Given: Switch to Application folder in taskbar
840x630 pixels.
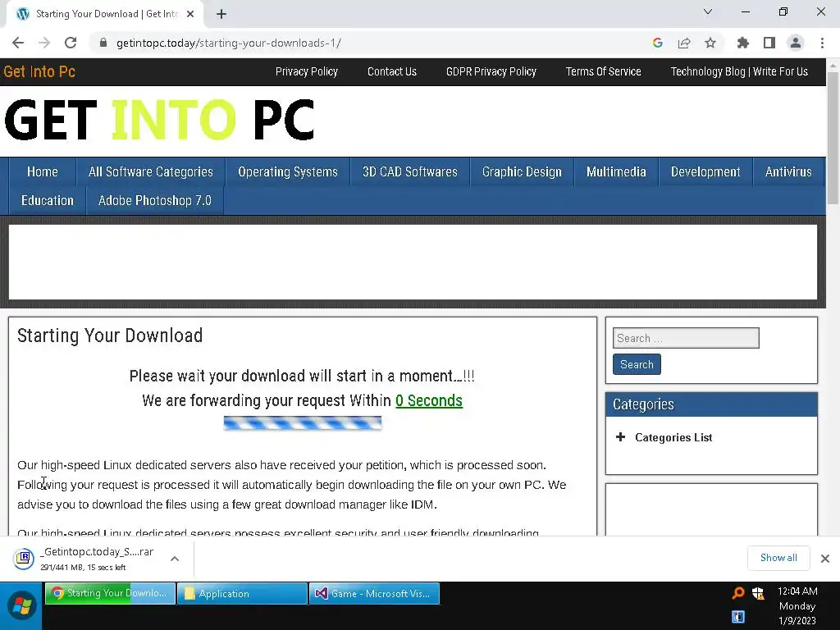Looking at the screenshot, I should coord(242,594).
